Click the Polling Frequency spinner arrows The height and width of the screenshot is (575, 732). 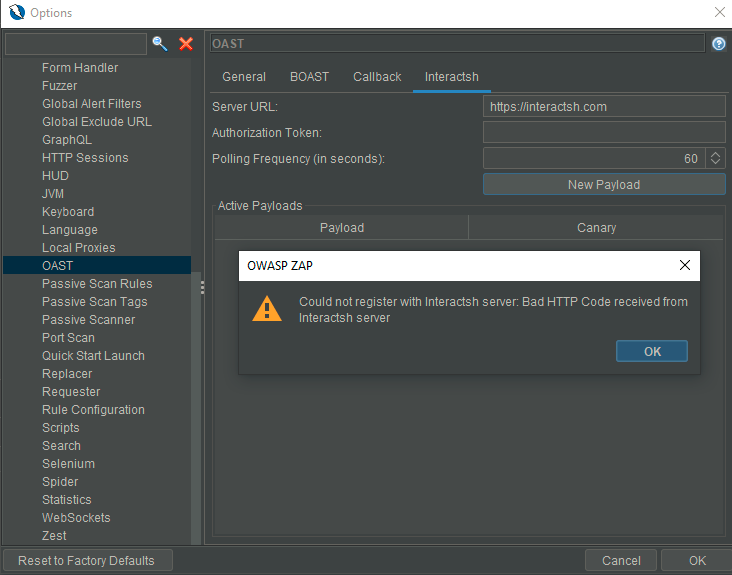pyautogui.click(x=715, y=158)
